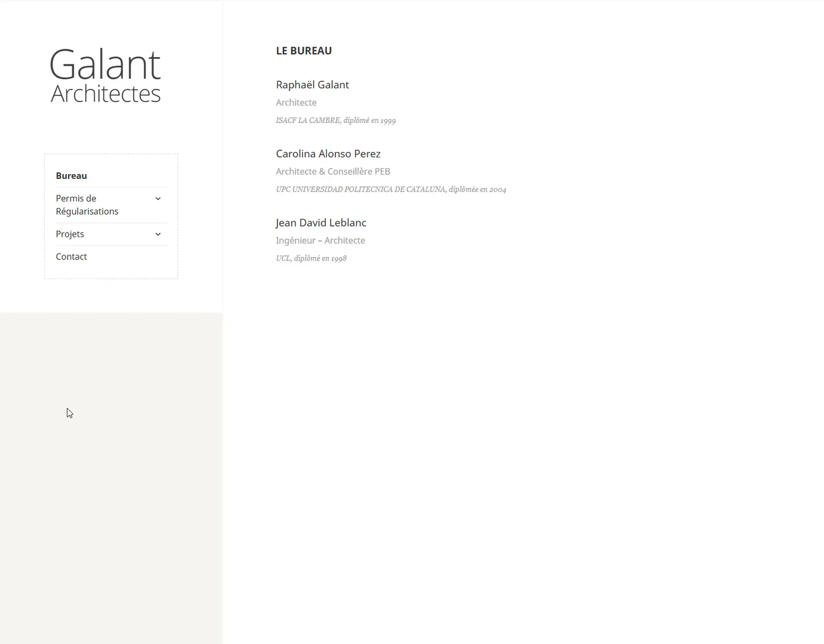
Task: Click the Architectes logo subtitle
Action: tap(106, 94)
